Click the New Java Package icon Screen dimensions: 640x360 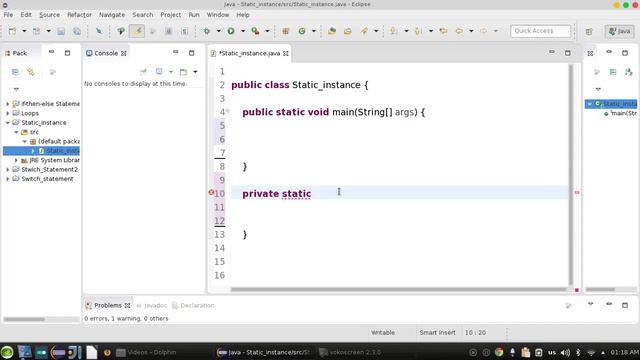click(x=286, y=31)
